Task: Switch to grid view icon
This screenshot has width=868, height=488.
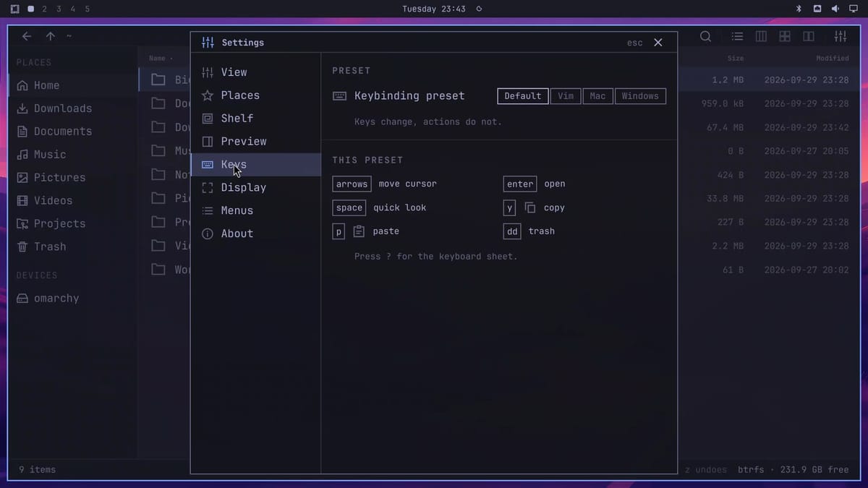Action: (785, 36)
